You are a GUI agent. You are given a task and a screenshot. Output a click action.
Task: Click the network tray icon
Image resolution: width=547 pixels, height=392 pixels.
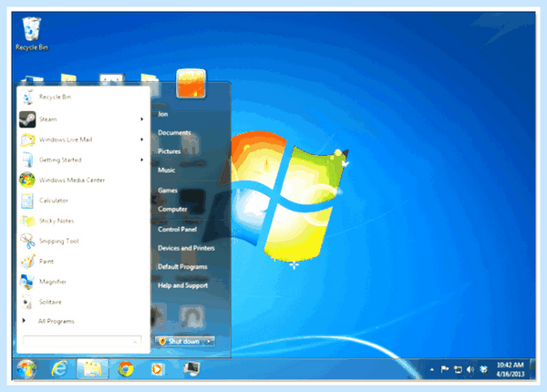(458, 369)
